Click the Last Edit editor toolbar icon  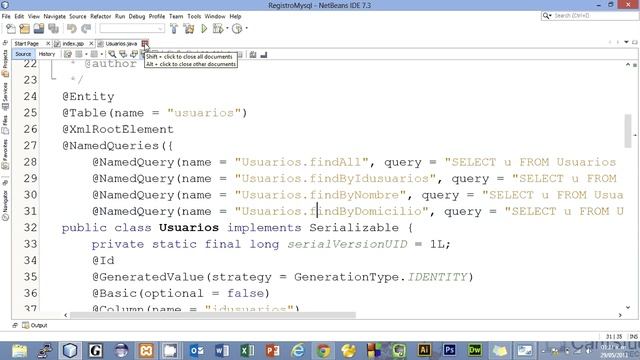click(68, 54)
